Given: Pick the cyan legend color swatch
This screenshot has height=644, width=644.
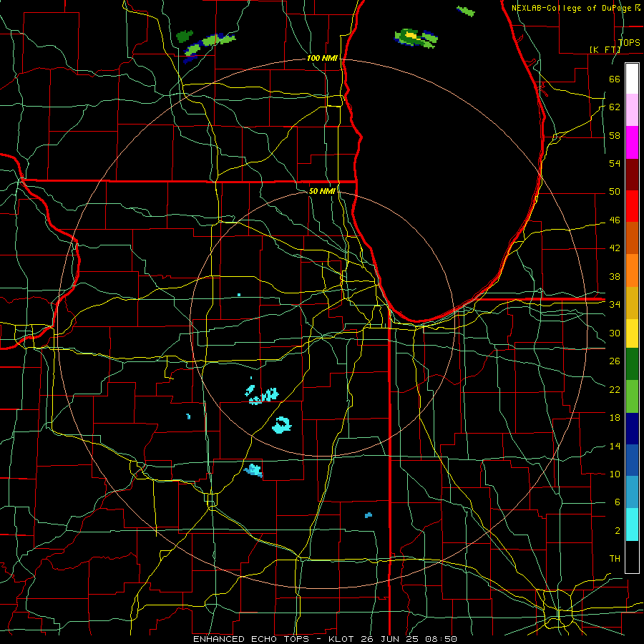Looking at the screenshot, I should coord(632,525).
